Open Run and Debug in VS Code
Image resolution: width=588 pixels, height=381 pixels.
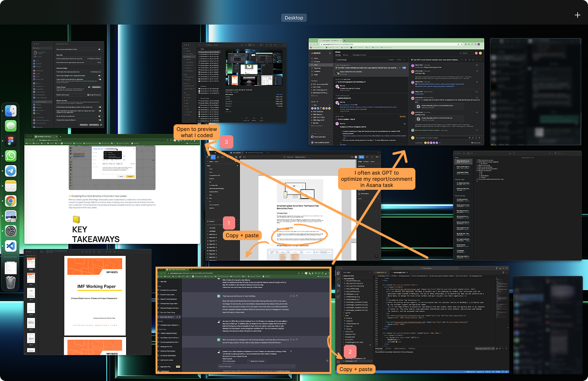[x=338, y=291]
